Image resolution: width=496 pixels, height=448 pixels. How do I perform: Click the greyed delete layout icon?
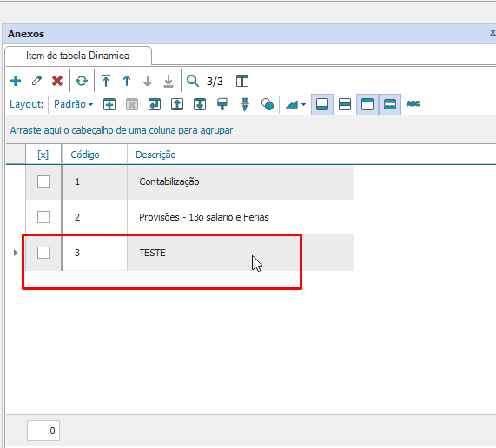(132, 104)
